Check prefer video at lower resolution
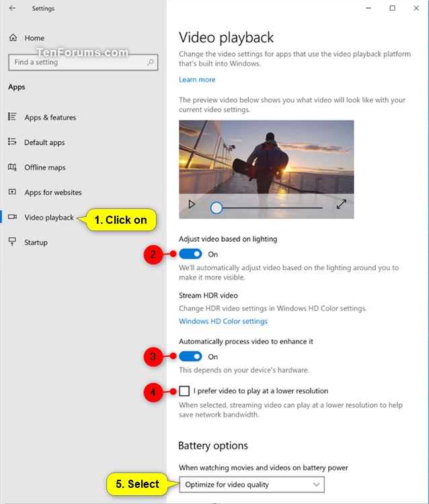Image resolution: width=429 pixels, height=504 pixels. tap(184, 391)
